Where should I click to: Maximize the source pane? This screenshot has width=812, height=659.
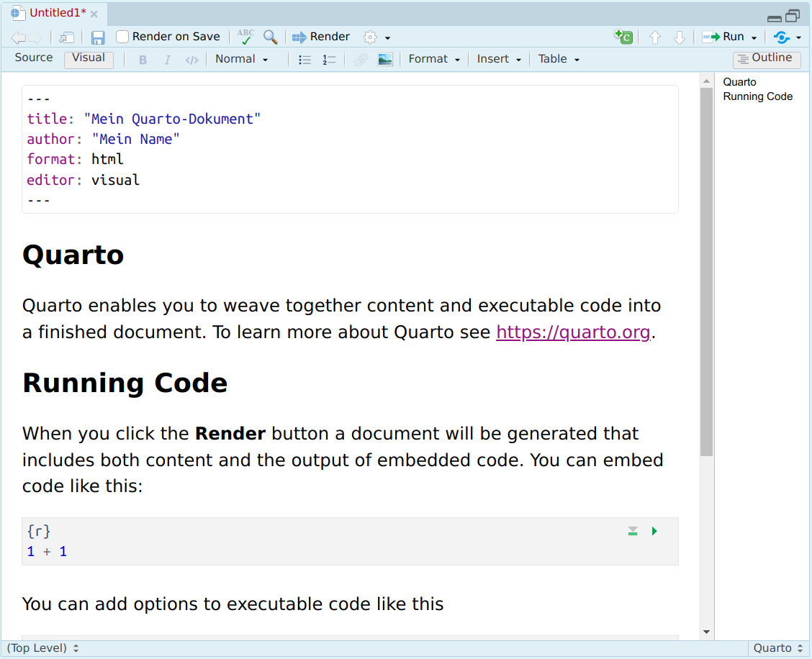tap(793, 17)
